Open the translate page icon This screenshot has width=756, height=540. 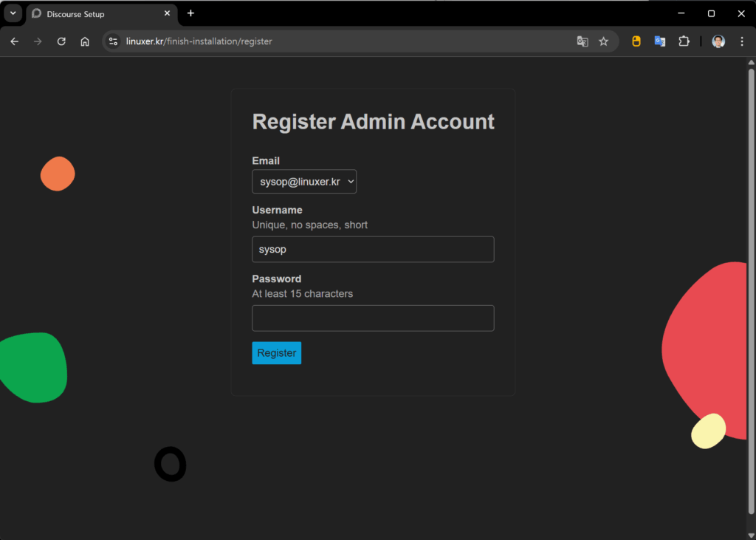(x=583, y=41)
